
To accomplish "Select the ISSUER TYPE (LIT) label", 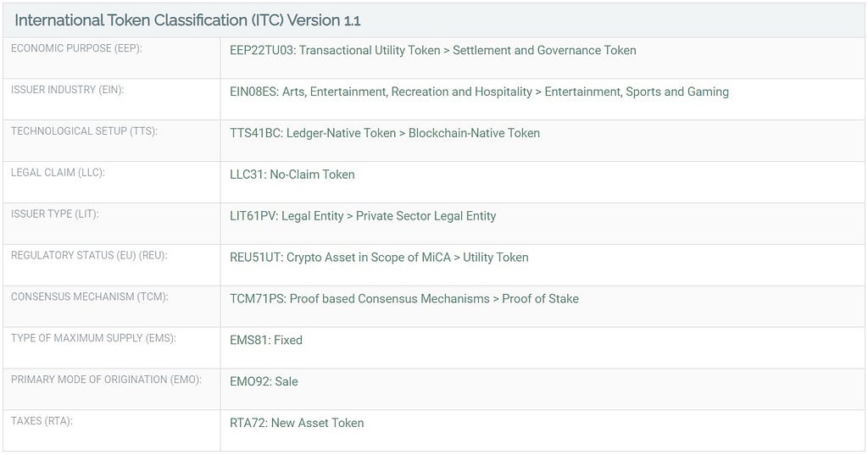I will (55, 214).
